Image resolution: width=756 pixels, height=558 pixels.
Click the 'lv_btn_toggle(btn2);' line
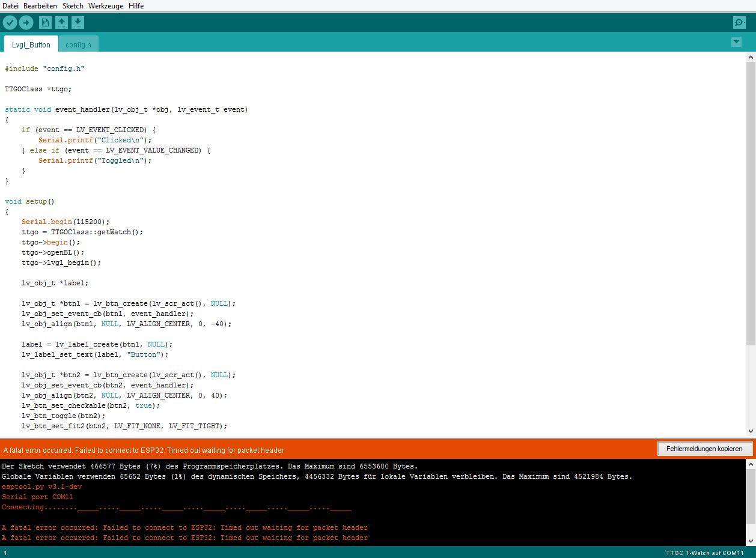[63, 416]
